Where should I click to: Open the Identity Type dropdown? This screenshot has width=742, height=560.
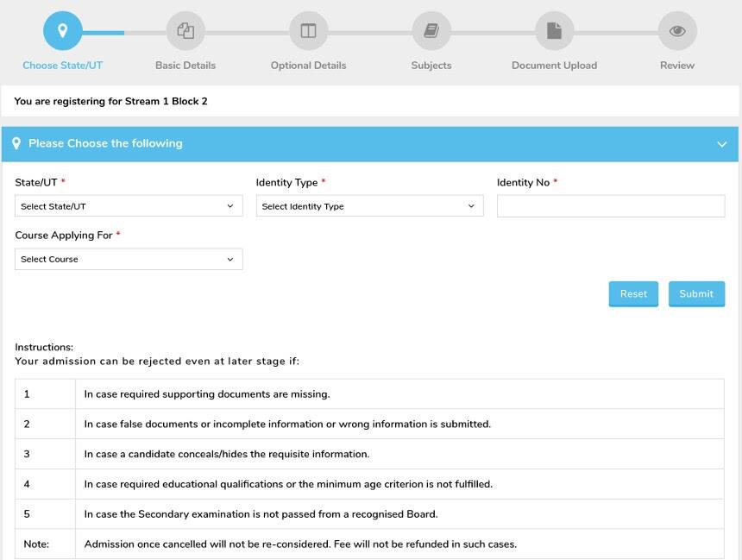click(369, 206)
